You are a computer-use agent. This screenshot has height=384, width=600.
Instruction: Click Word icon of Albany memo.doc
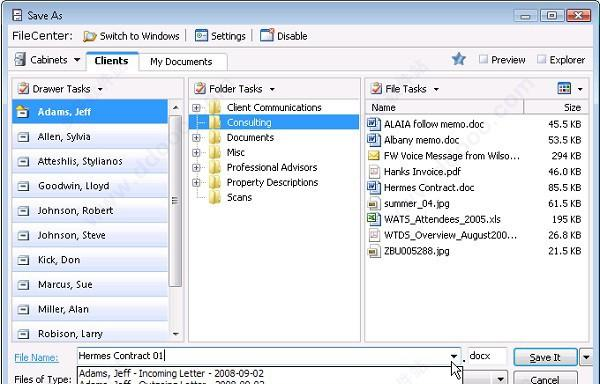pyautogui.click(x=374, y=140)
